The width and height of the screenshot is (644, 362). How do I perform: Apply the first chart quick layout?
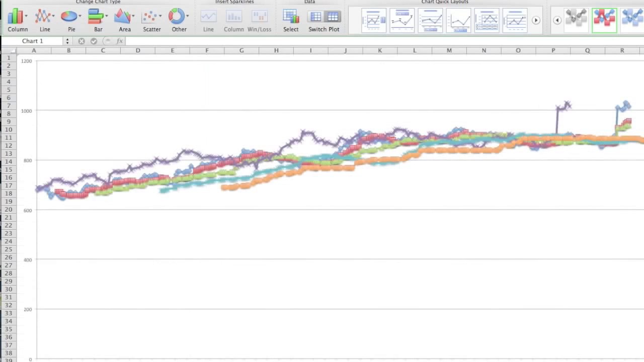[374, 21]
